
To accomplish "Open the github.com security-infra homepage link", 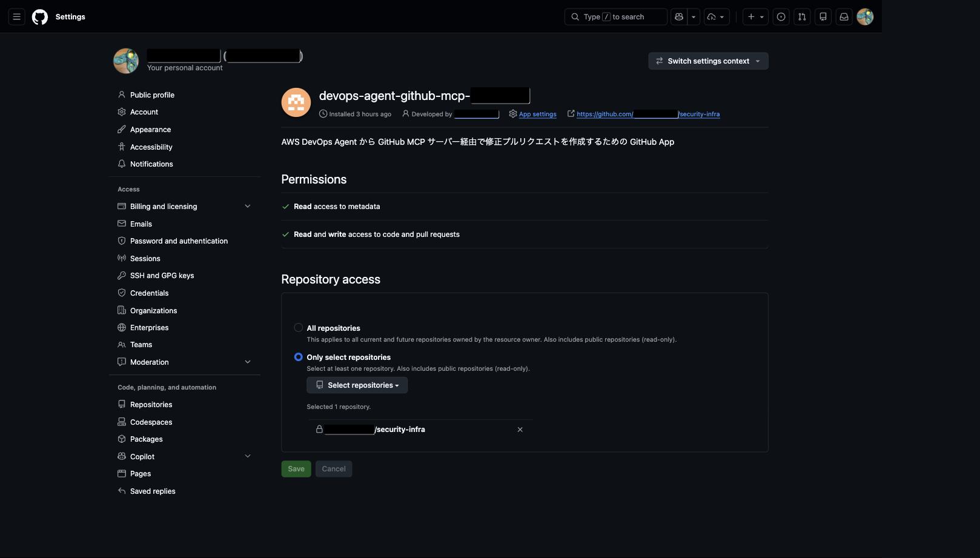I will (648, 114).
